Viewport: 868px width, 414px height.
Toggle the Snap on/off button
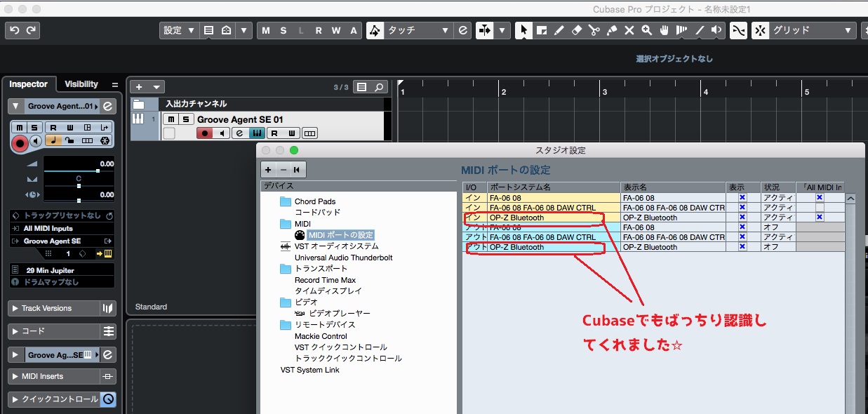point(761,30)
